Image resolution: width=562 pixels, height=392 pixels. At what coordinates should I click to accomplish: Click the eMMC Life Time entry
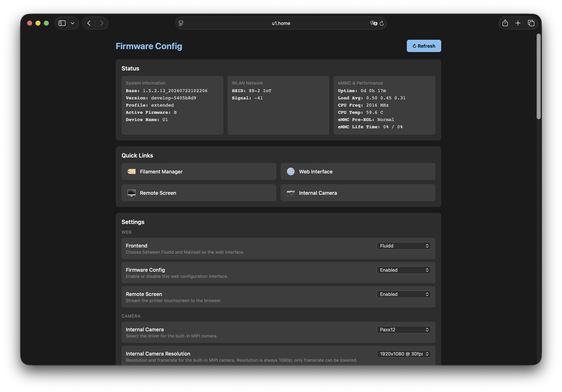[x=370, y=127]
